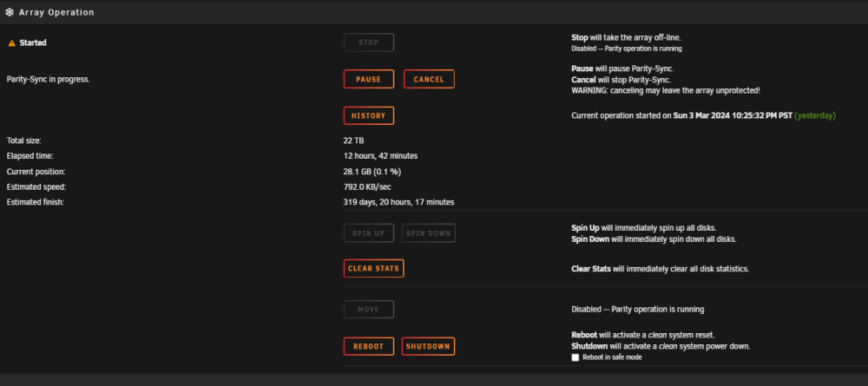Click 'Clear Stats will immediately clear all disk statistics.'
This screenshot has width=868, height=386.
pyautogui.click(x=660, y=269)
